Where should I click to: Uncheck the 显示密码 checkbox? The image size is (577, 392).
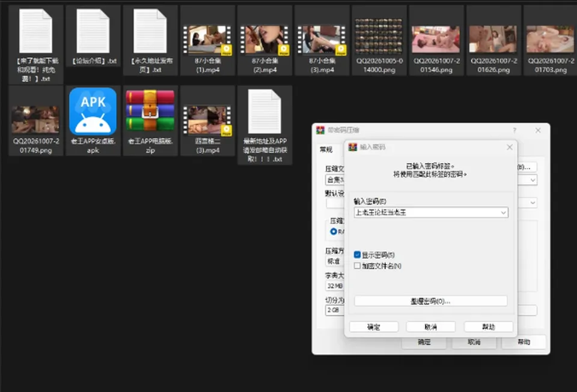(x=357, y=255)
